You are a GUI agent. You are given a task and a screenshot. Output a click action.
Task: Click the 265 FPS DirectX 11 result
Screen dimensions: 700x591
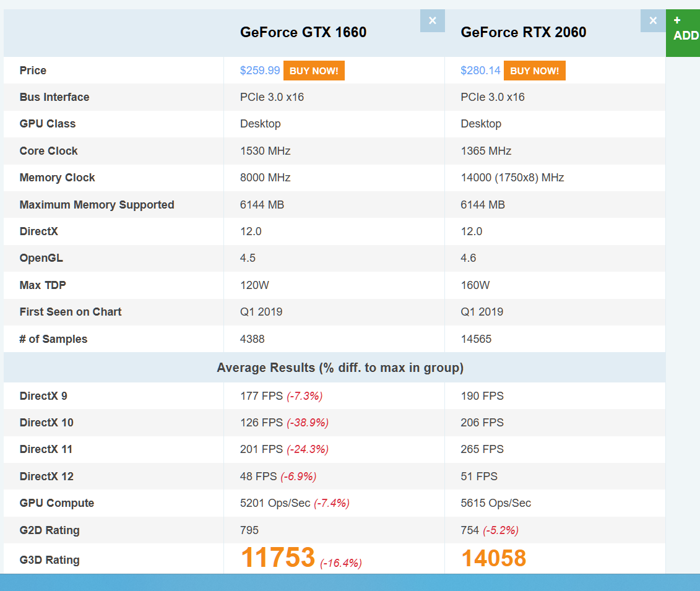click(482, 449)
